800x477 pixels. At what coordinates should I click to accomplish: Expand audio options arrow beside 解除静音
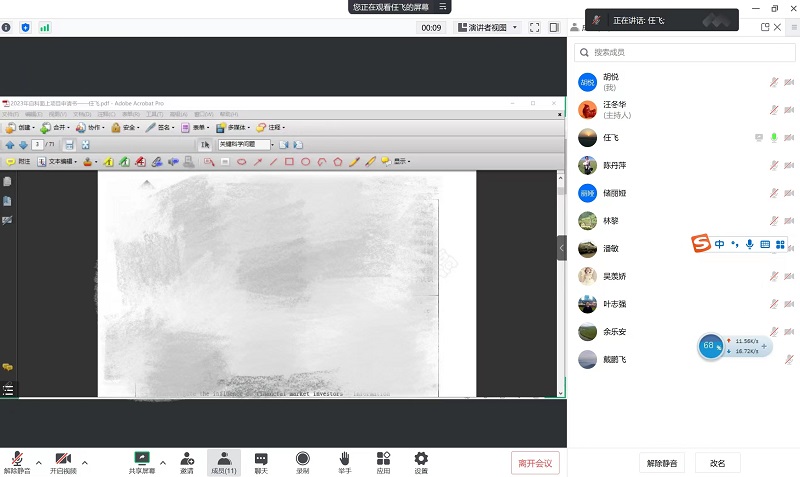[39, 462]
